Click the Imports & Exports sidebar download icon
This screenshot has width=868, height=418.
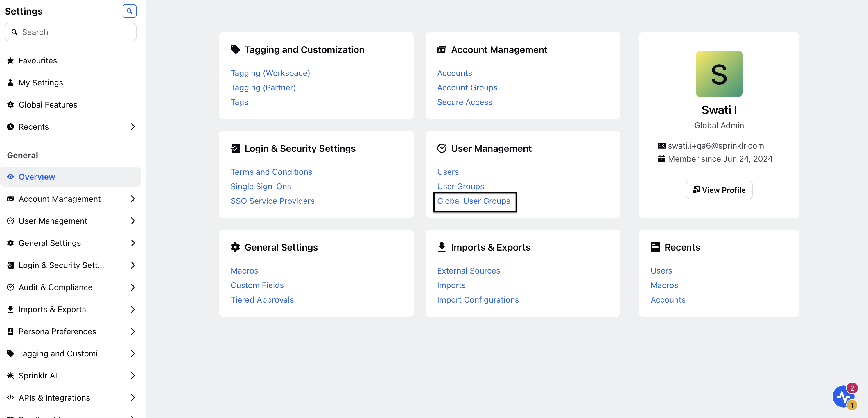(10, 309)
